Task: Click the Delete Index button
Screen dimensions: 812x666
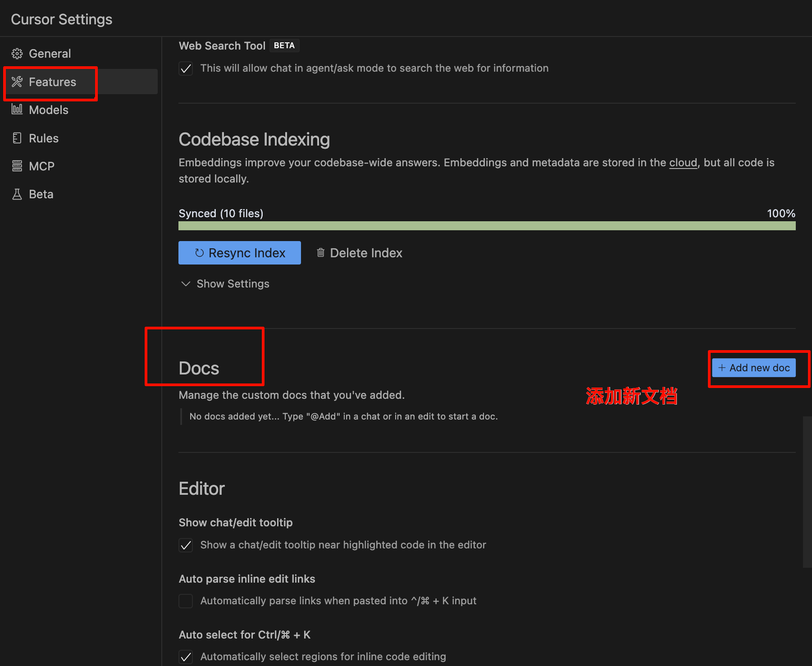Action: [359, 253]
